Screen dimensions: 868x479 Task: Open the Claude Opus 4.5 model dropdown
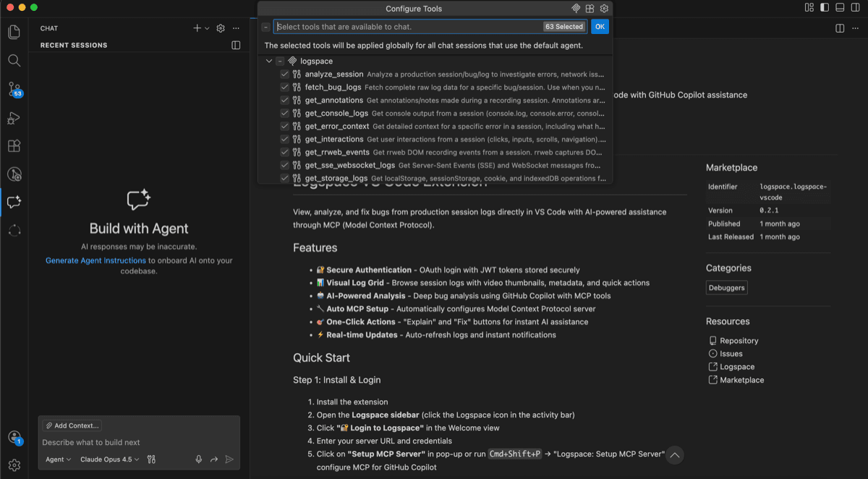(x=110, y=459)
